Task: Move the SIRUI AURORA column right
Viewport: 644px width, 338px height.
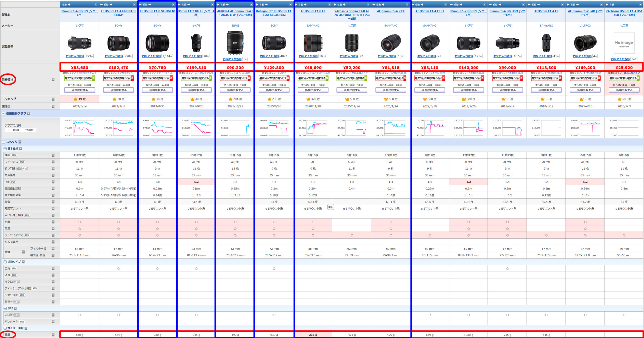Action: 227,5
